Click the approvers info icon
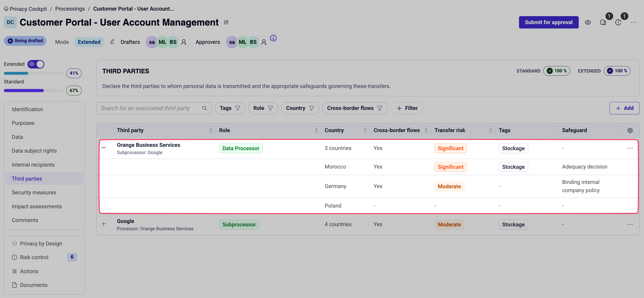 point(273,38)
